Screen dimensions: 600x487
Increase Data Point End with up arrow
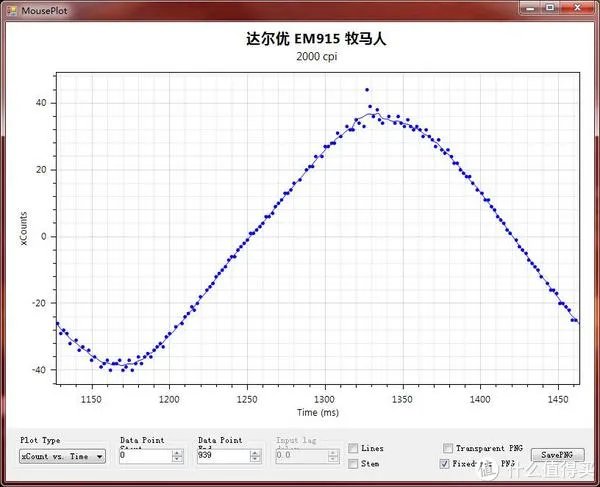[256, 453]
